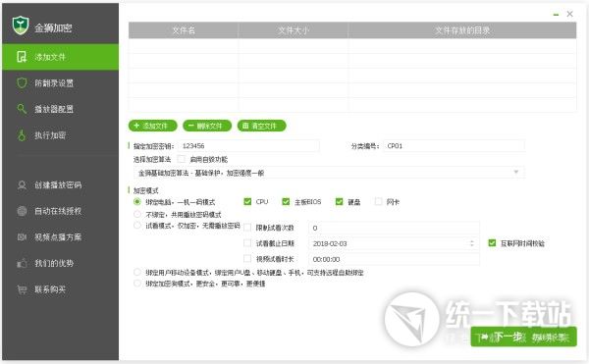Open 创建播放密码 user icon
This screenshot has width=589, height=364.
point(22,185)
